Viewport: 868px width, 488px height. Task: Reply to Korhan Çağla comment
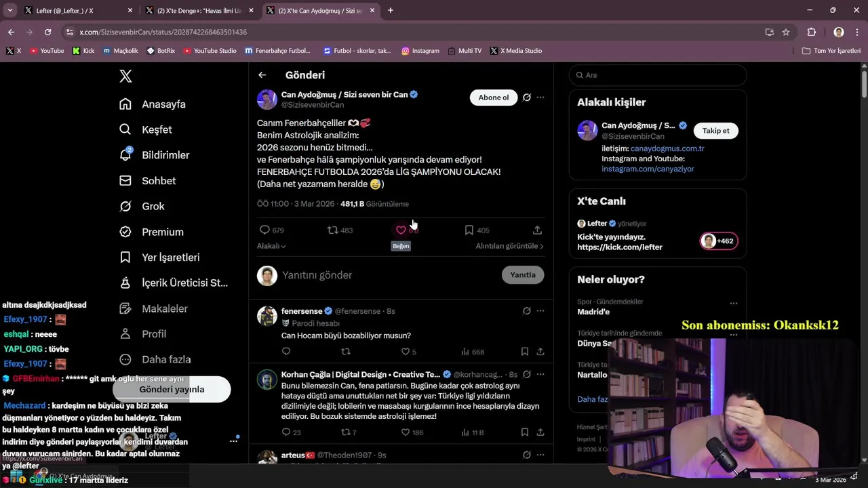pos(286,432)
